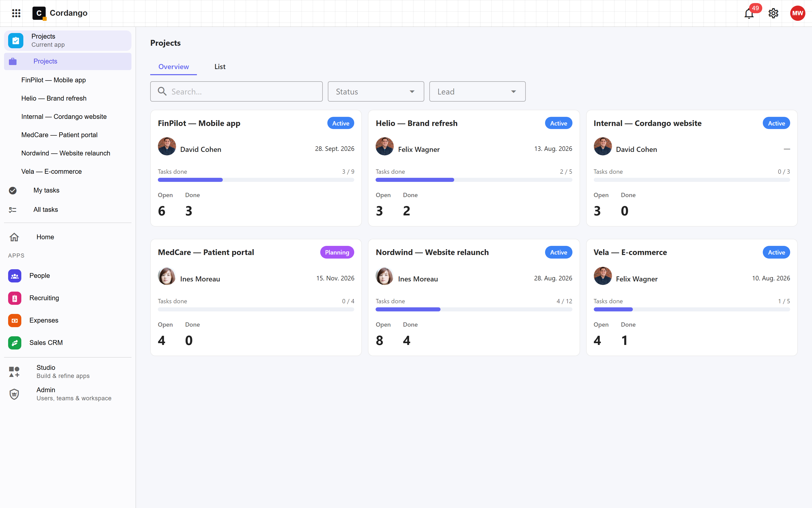Screen dimensions: 812x508
Task: Click the Studio 'Build & refine apps' text
Action: coord(63,376)
